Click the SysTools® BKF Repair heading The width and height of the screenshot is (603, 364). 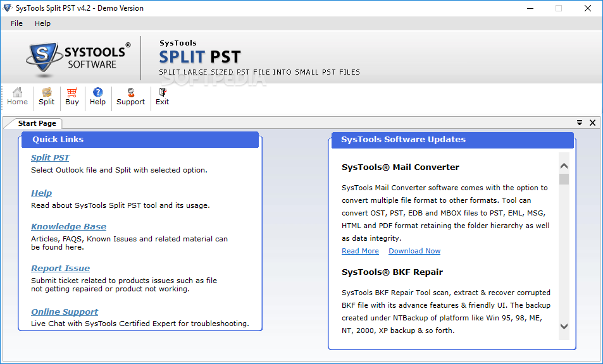392,272
